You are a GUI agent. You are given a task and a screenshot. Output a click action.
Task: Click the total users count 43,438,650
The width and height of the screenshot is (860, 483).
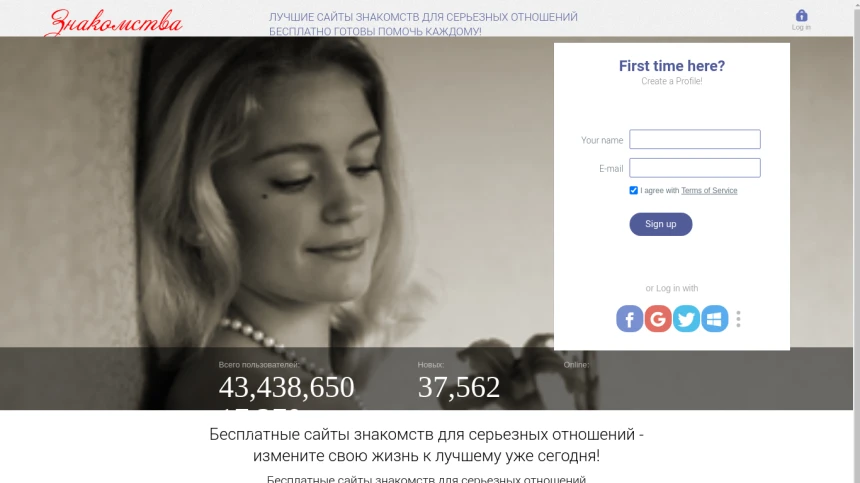point(286,387)
